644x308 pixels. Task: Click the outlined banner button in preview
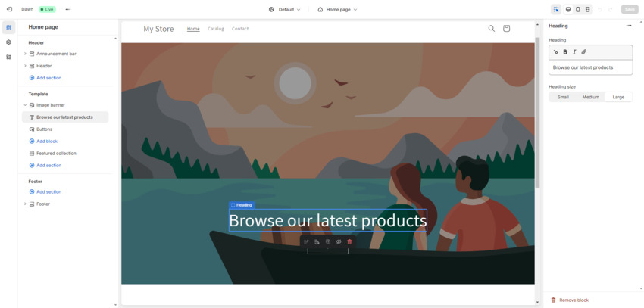pyautogui.click(x=328, y=250)
